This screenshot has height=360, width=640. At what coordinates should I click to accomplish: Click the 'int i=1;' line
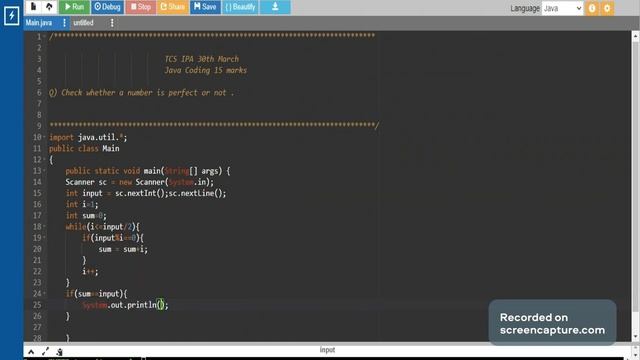coord(82,204)
